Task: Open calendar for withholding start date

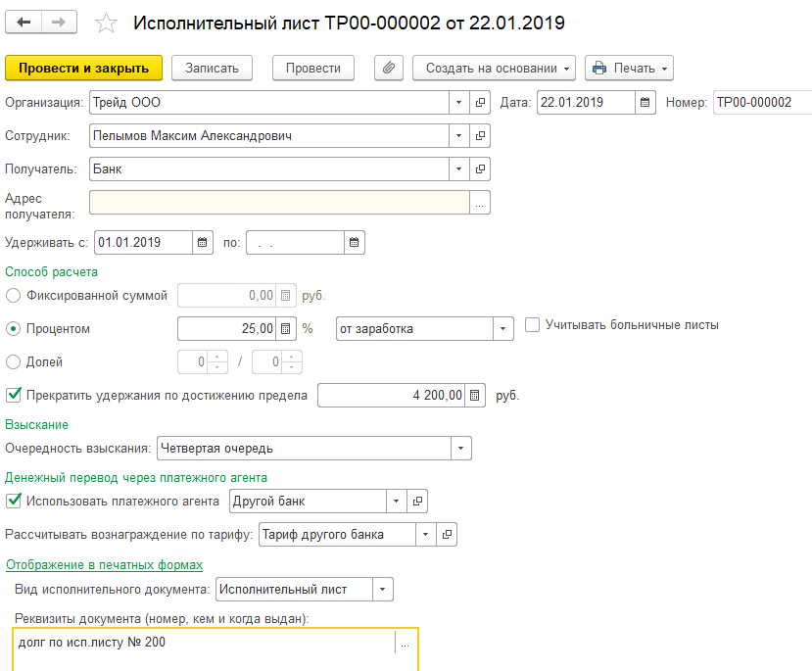Action: pyautogui.click(x=203, y=242)
